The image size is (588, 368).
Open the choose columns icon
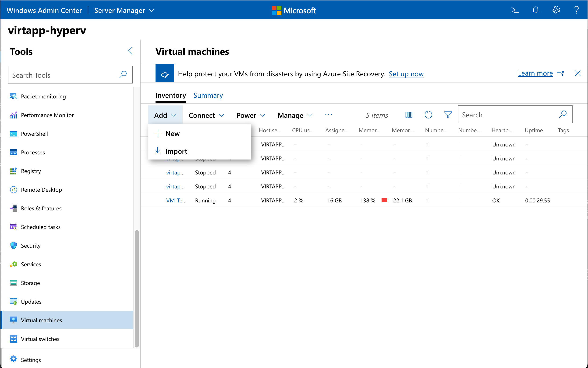[409, 115]
